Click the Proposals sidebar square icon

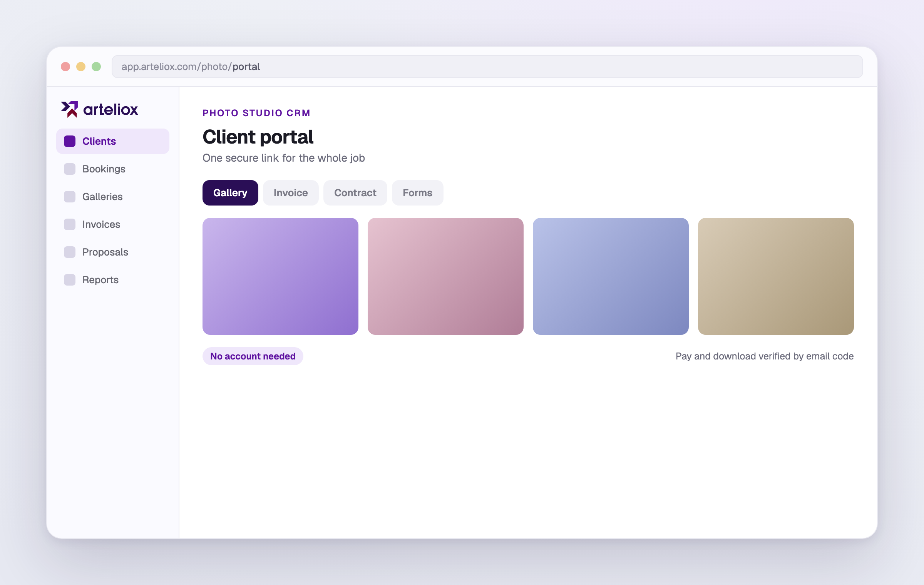click(70, 252)
